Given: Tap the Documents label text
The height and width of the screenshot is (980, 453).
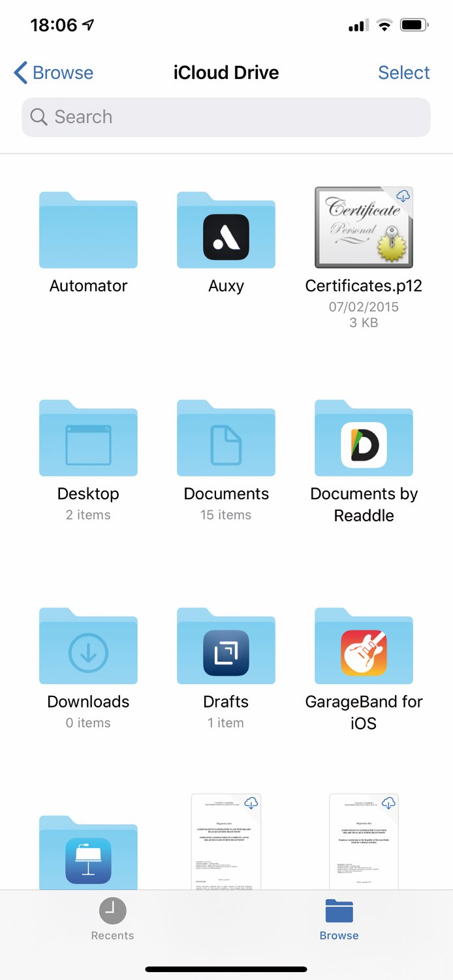Looking at the screenshot, I should pyautogui.click(x=226, y=494).
